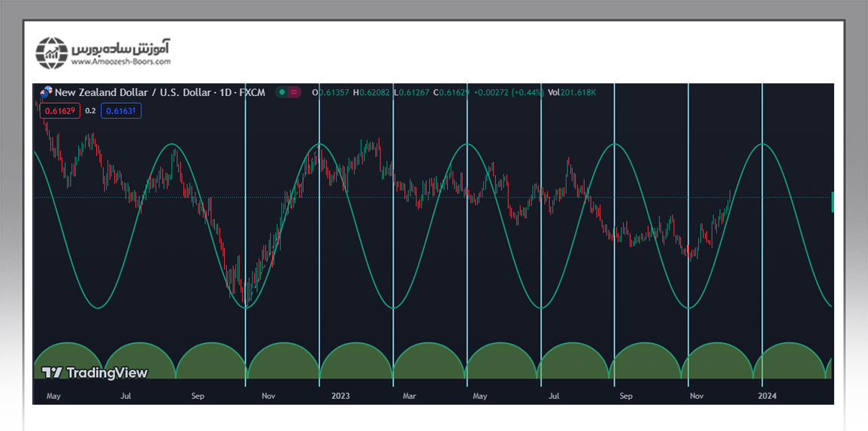Screen dimensions: 868x431
Task: Click the 2024 label on time axis
Action: click(767, 396)
